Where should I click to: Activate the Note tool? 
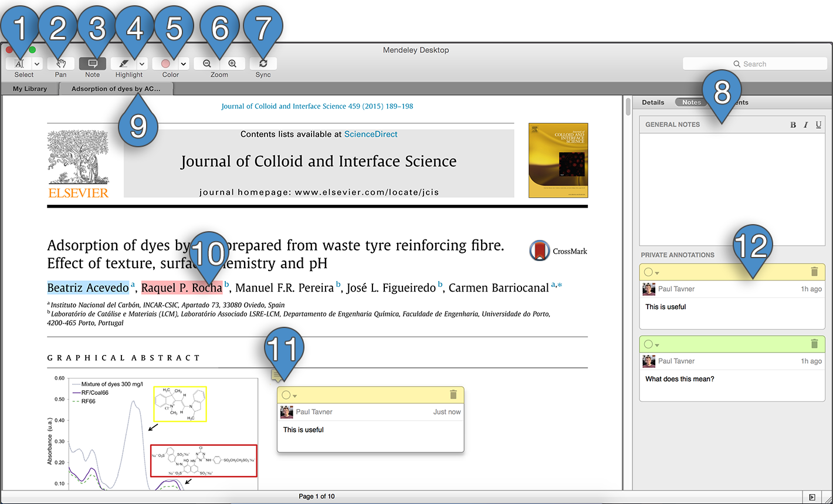(92, 64)
